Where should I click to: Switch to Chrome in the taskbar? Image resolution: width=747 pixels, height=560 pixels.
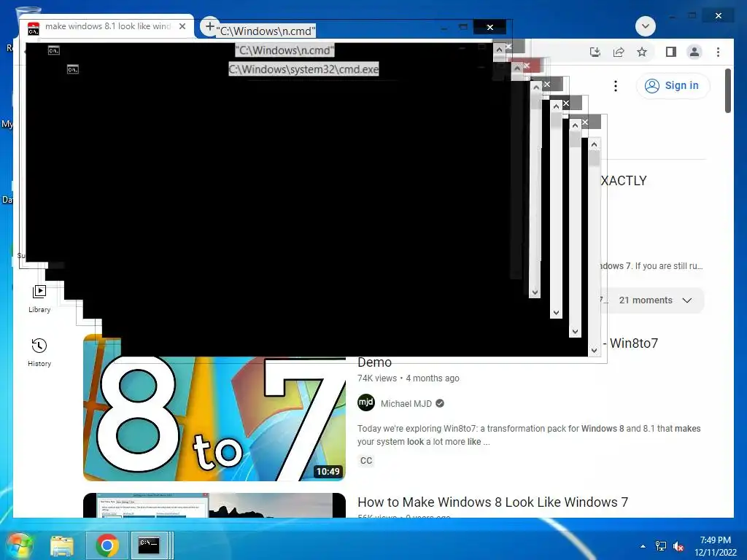pyautogui.click(x=107, y=545)
